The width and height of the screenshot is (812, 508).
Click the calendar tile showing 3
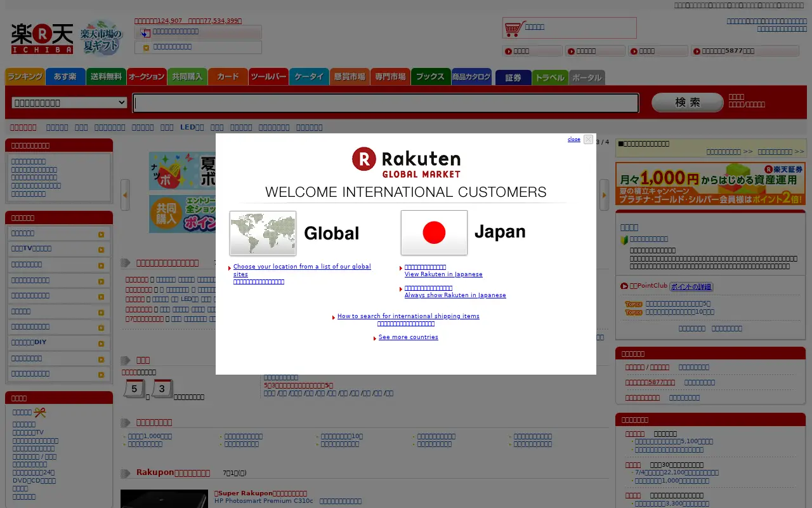pos(162,389)
